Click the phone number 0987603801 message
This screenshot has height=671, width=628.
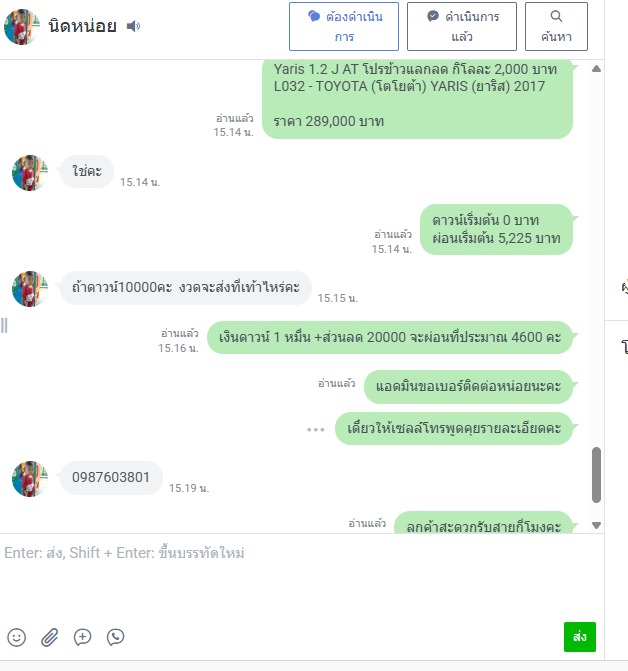point(111,478)
